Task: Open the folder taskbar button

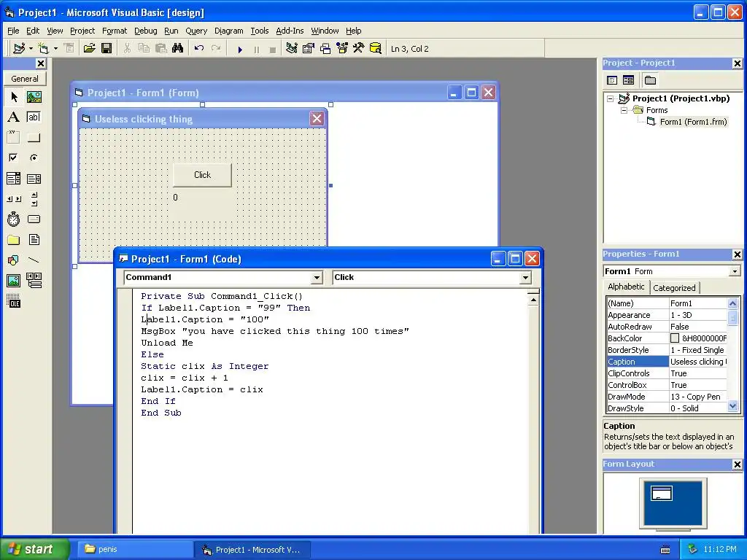Action: 134,549
